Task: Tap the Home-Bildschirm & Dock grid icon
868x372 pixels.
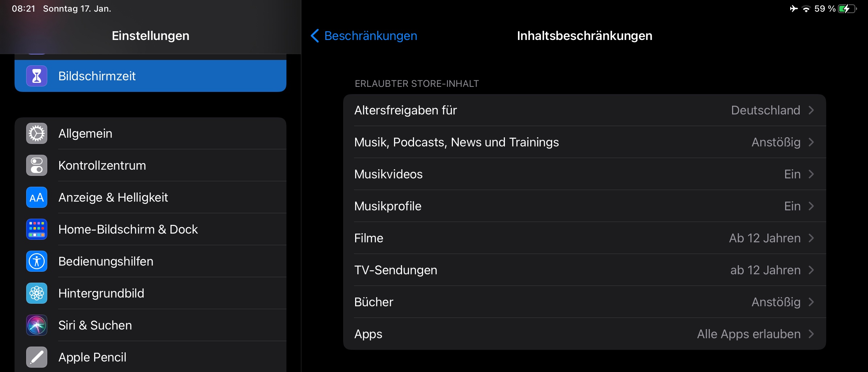Action: click(37, 229)
